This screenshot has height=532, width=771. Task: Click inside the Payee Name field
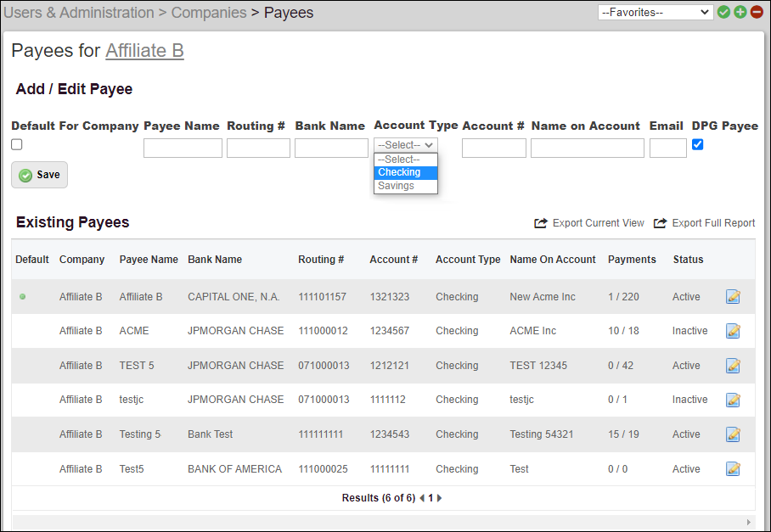click(183, 147)
